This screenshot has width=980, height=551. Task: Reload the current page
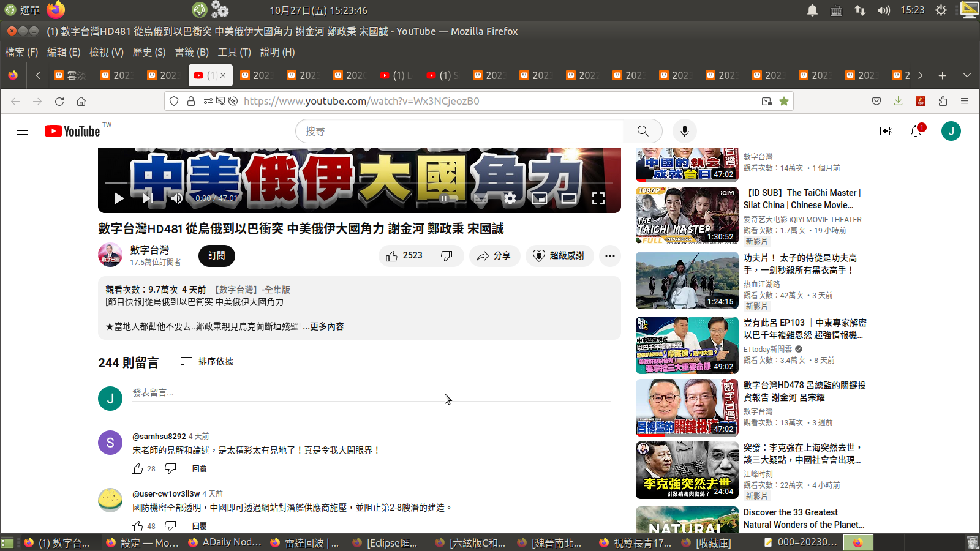[59, 101]
